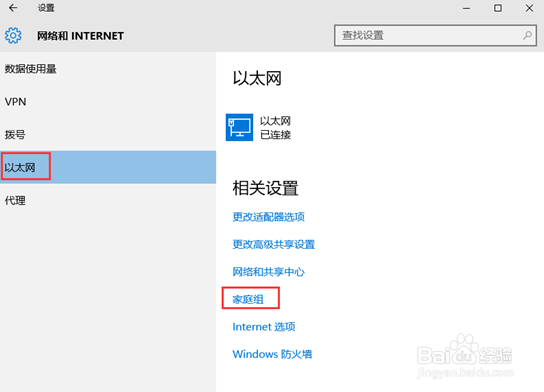Open the Internet 选项 link
This screenshot has width=544, height=392.
coord(264,326)
